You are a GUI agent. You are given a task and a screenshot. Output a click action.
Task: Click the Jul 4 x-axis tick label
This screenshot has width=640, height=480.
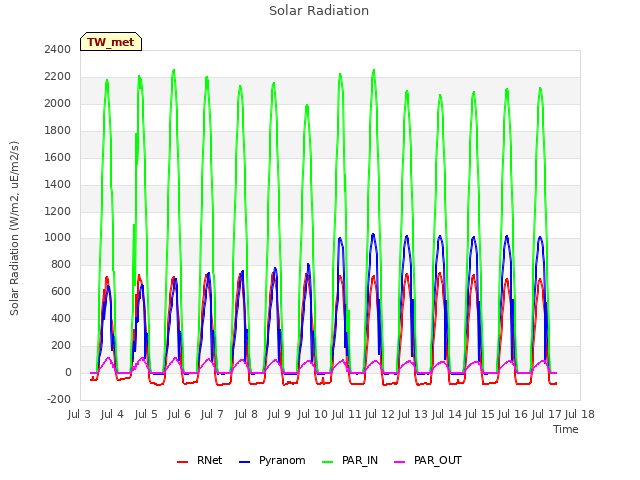pyautogui.click(x=112, y=414)
